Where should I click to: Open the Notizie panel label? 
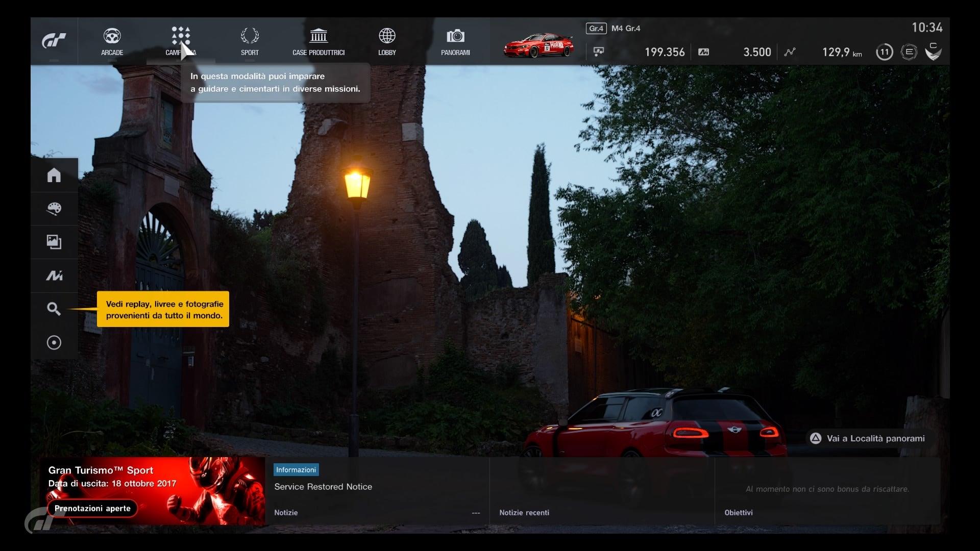click(286, 513)
